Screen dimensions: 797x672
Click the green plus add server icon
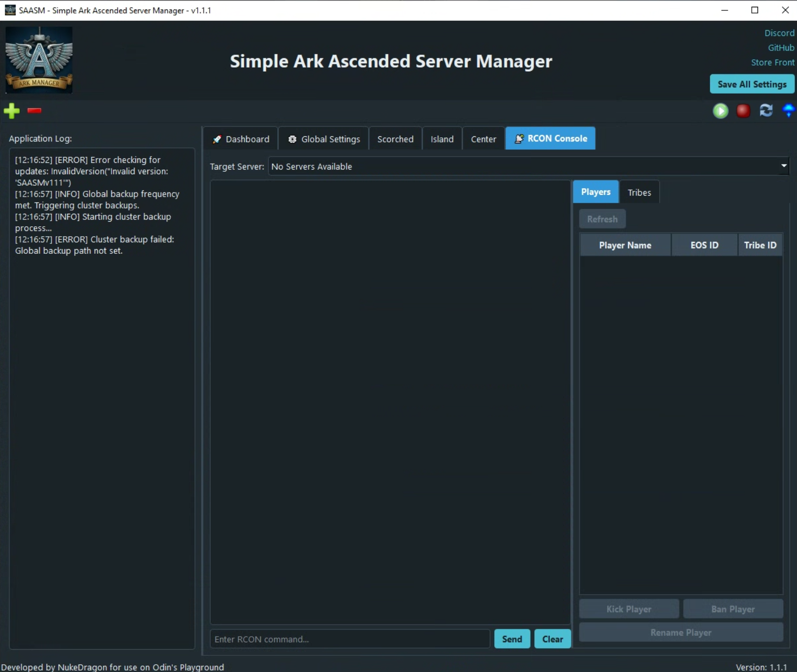tap(11, 111)
